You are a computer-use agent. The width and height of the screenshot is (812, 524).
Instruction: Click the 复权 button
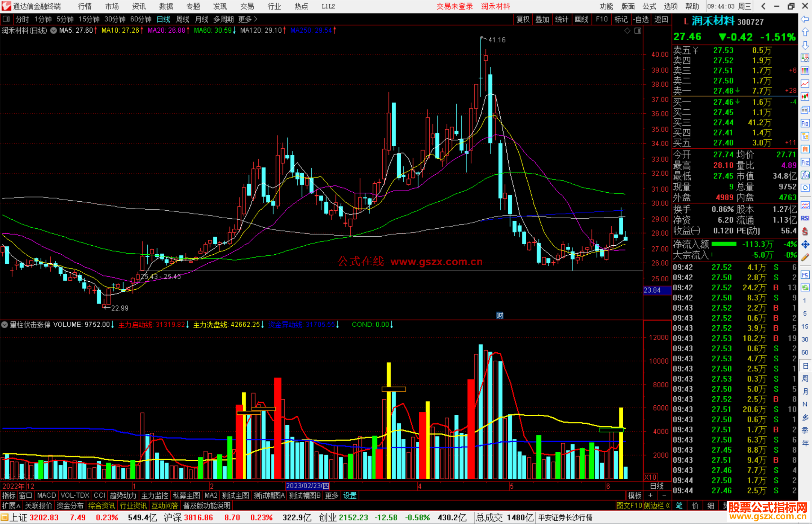tap(523, 19)
